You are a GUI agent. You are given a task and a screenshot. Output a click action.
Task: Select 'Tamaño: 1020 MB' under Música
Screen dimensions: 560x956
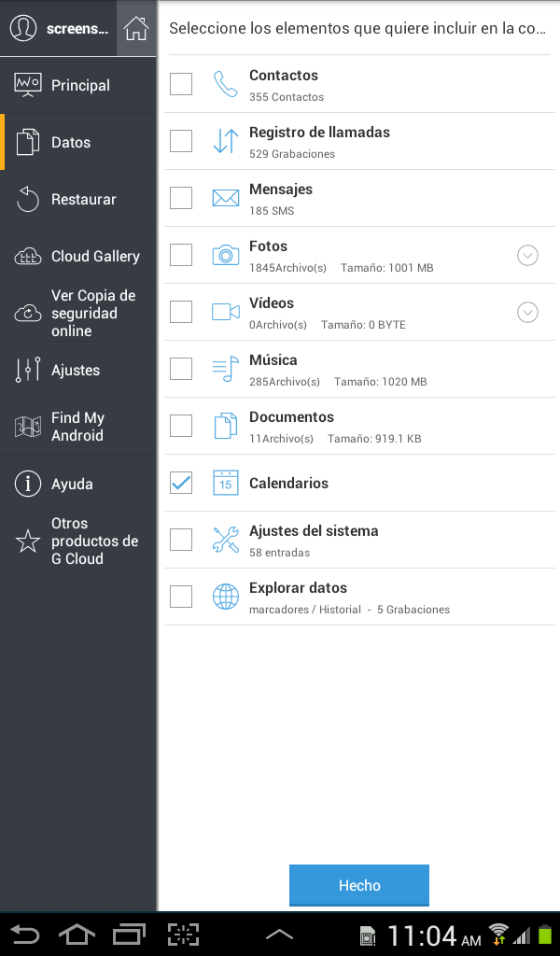(x=380, y=382)
